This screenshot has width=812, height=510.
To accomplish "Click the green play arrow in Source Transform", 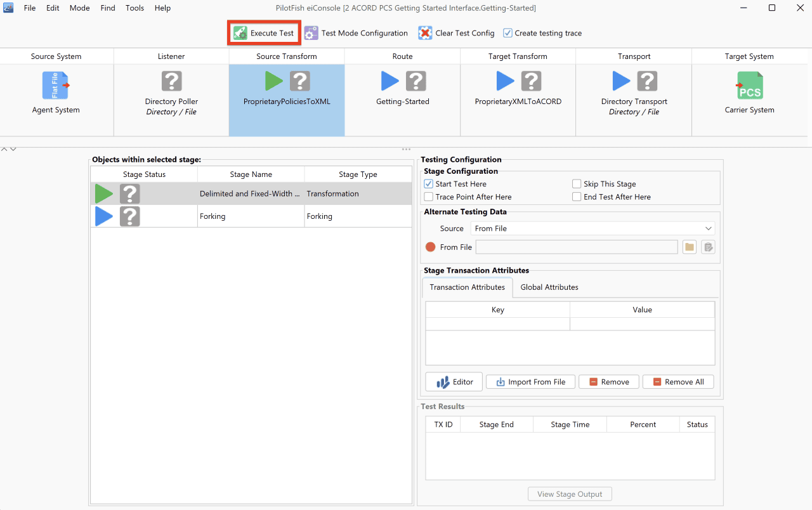I will click(274, 81).
